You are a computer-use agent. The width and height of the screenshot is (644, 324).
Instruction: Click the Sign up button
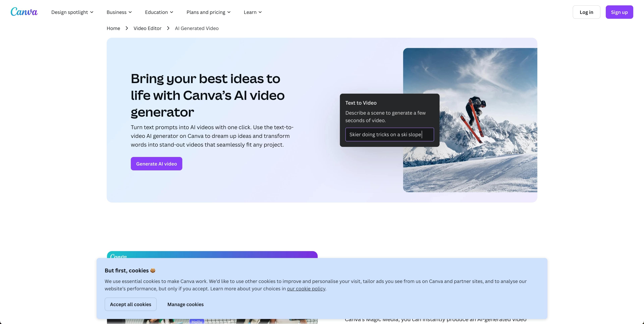pyautogui.click(x=619, y=12)
